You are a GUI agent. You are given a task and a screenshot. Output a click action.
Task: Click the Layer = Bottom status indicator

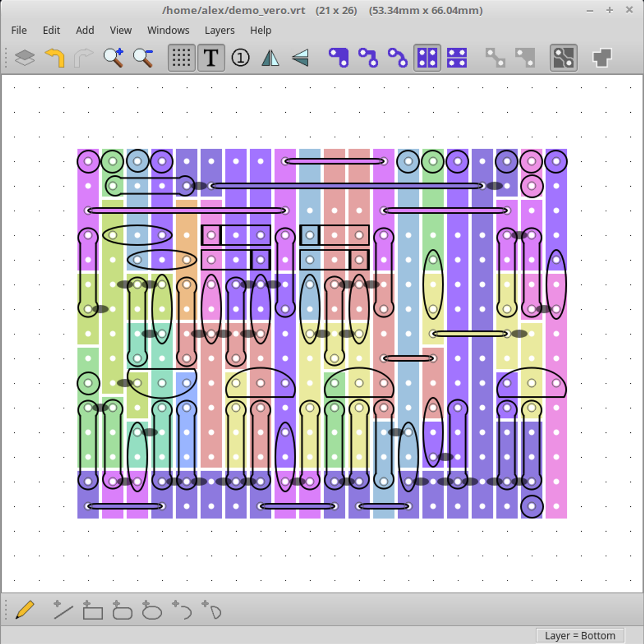tap(580, 636)
